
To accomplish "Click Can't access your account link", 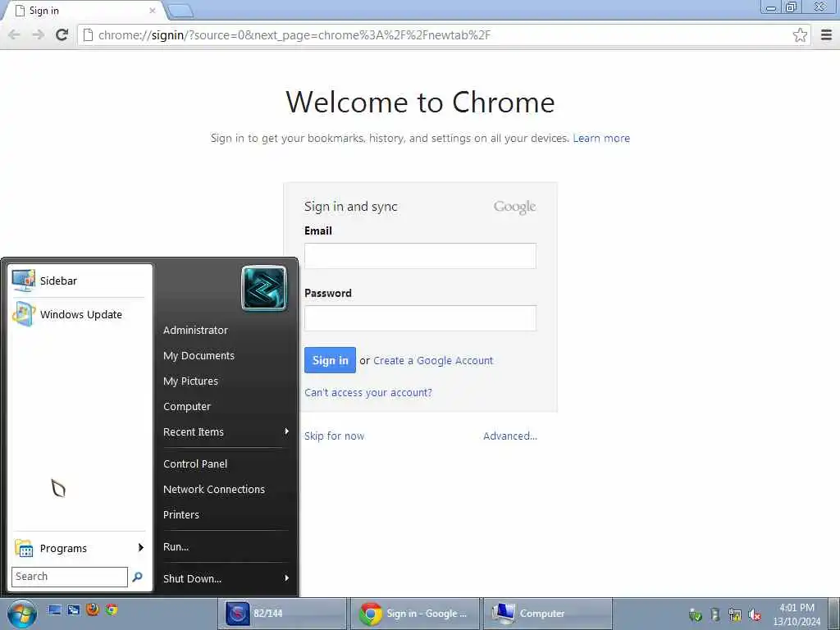I will 368,393.
